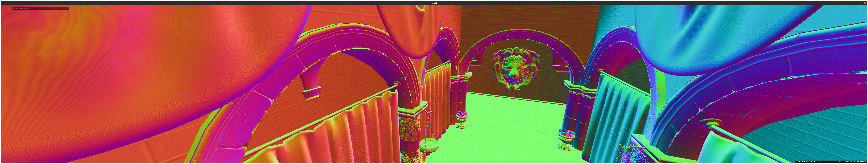868x164 pixels.
Task: Maximize the NQADE window
Action: point(861,3)
